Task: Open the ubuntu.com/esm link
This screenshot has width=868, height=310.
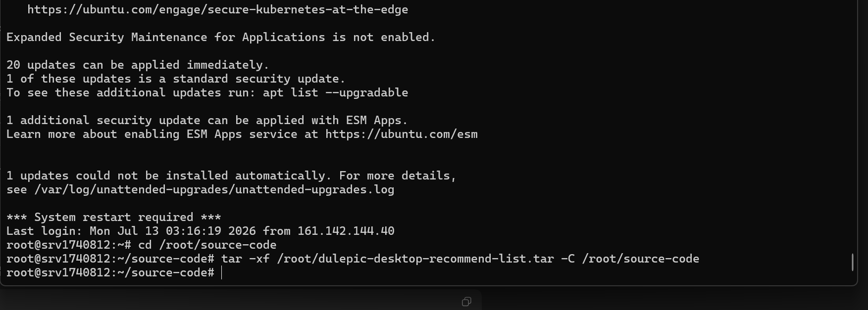Action: coord(402,134)
